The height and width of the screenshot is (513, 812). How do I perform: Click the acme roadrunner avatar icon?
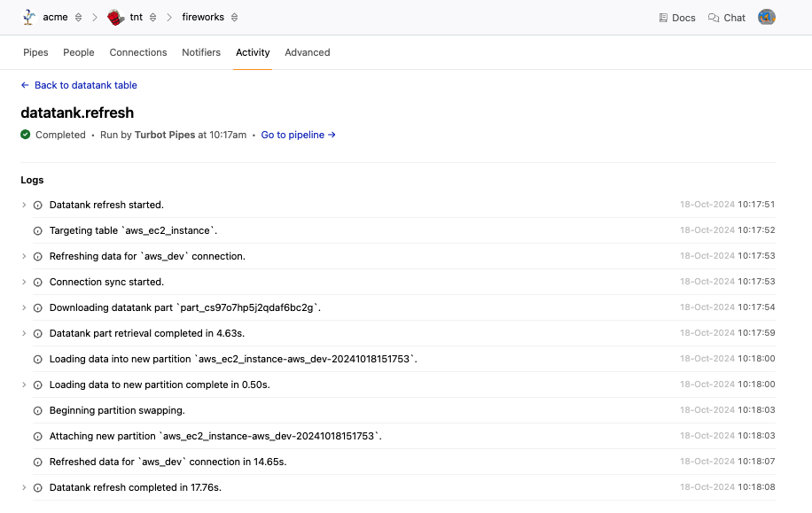pos(28,17)
